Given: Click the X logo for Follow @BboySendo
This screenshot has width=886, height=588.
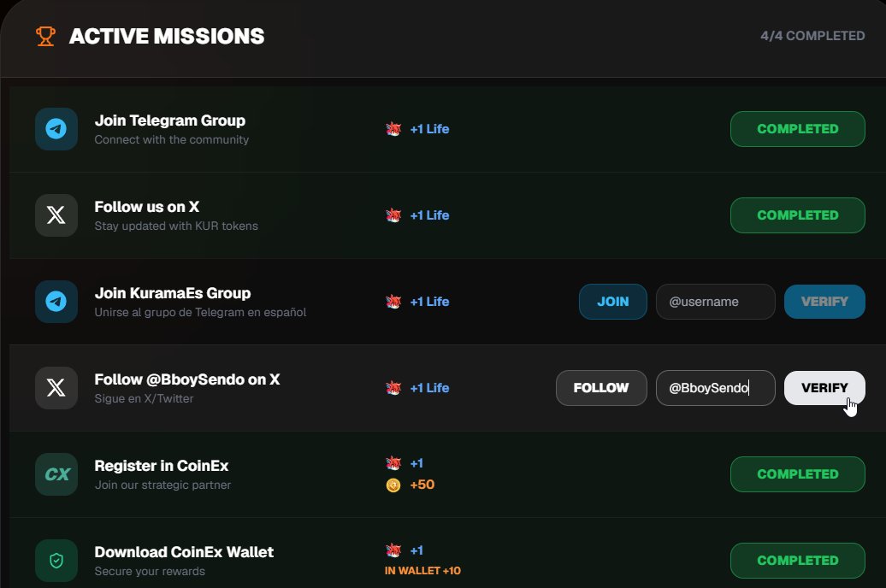Looking at the screenshot, I should point(56,388).
